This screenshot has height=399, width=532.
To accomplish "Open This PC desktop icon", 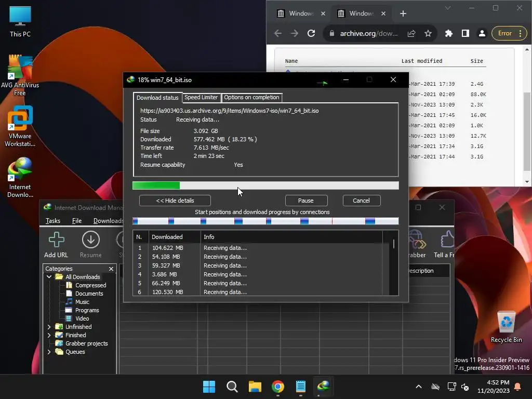I will 20,22.
